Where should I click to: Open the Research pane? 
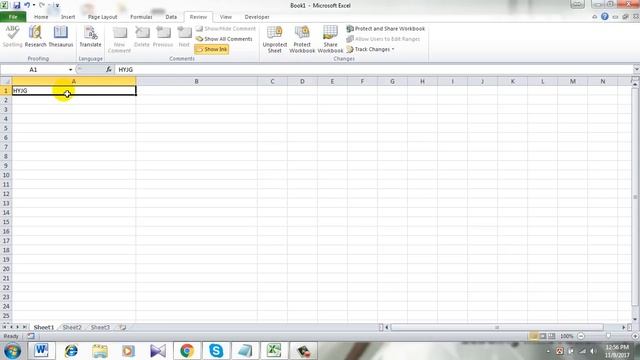click(36, 36)
